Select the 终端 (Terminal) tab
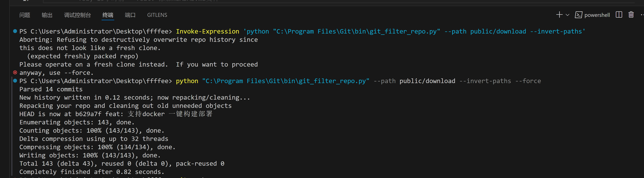This screenshot has width=644, height=178. click(108, 15)
